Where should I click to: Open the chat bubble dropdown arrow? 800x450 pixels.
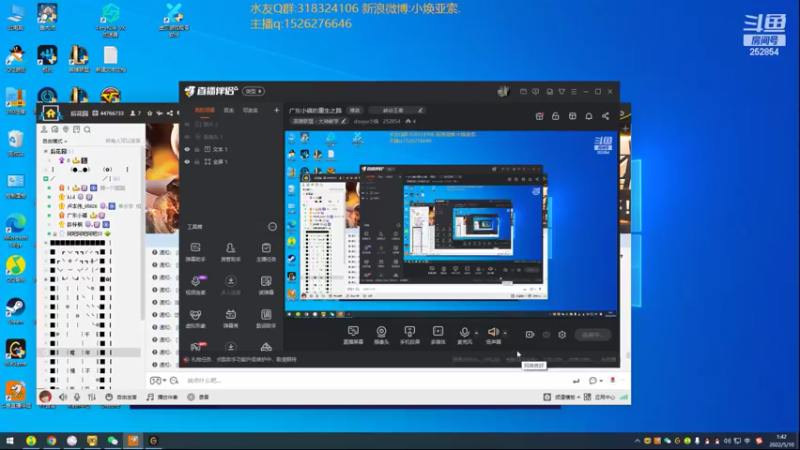click(x=601, y=381)
